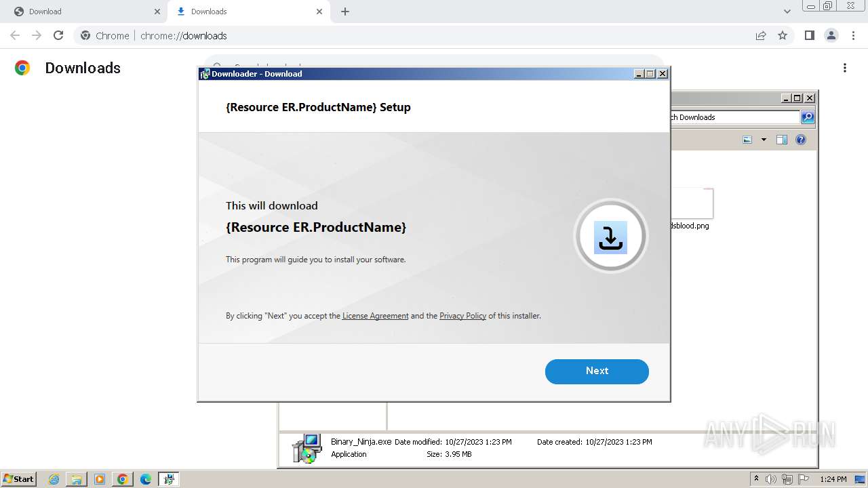Viewport: 868px width, 488px height.
Task: Open the Downloads page more-actions menu
Action: [845, 68]
